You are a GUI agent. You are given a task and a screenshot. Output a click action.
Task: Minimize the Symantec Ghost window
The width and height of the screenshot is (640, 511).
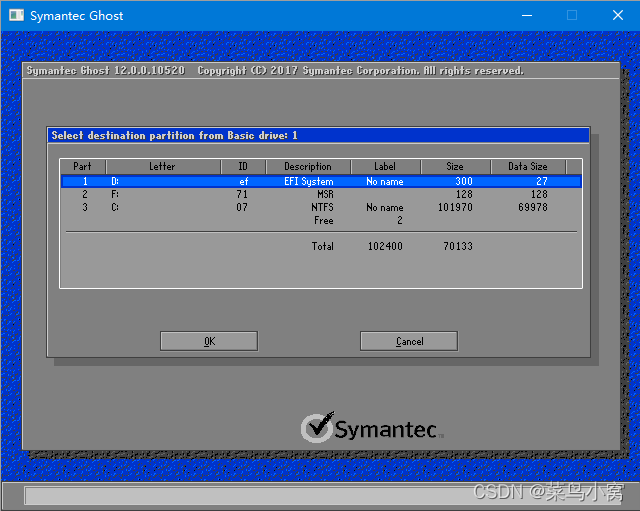pos(527,16)
